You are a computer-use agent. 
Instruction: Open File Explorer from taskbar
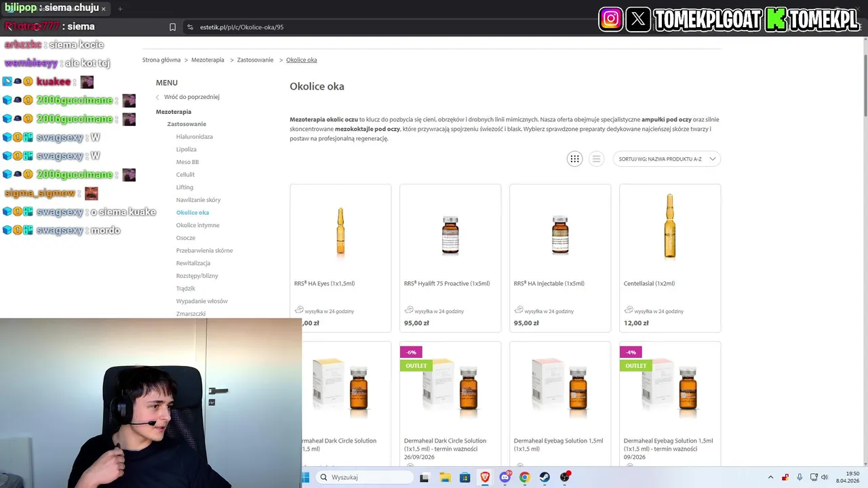click(445, 477)
